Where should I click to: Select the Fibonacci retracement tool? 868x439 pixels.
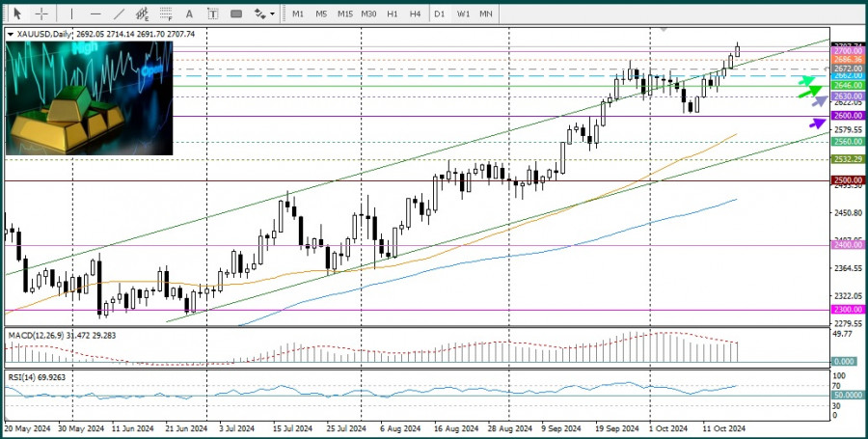point(166,14)
